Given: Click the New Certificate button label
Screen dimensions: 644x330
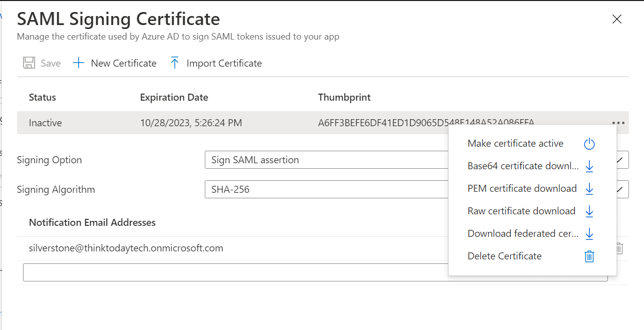Looking at the screenshot, I should 124,64.
